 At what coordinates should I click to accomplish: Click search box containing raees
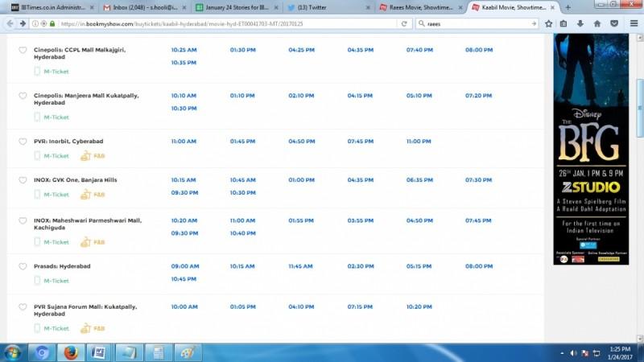(477, 24)
